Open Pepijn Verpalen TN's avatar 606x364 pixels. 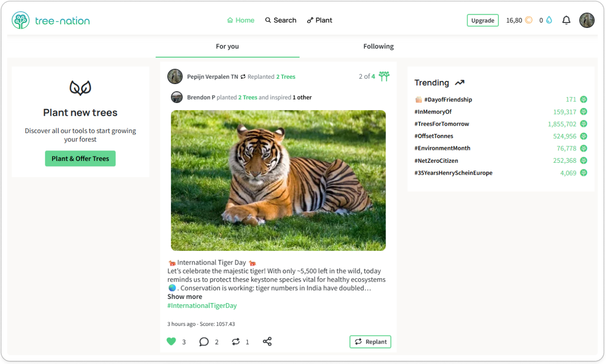click(175, 77)
